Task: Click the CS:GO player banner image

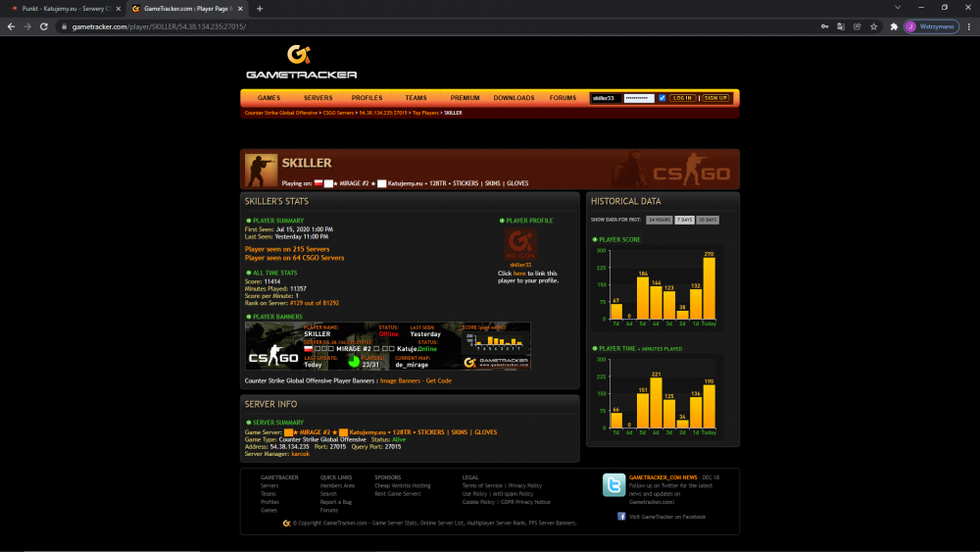Action: [x=387, y=346]
